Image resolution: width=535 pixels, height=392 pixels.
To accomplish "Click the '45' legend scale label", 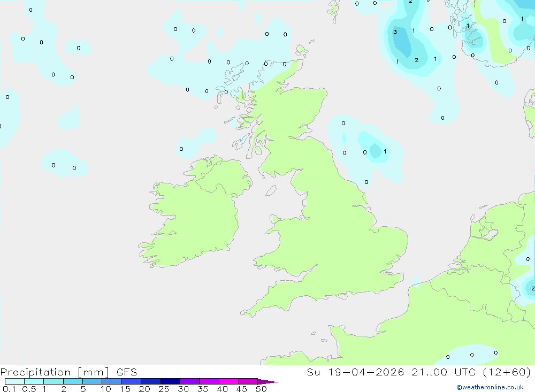I will (242, 389).
